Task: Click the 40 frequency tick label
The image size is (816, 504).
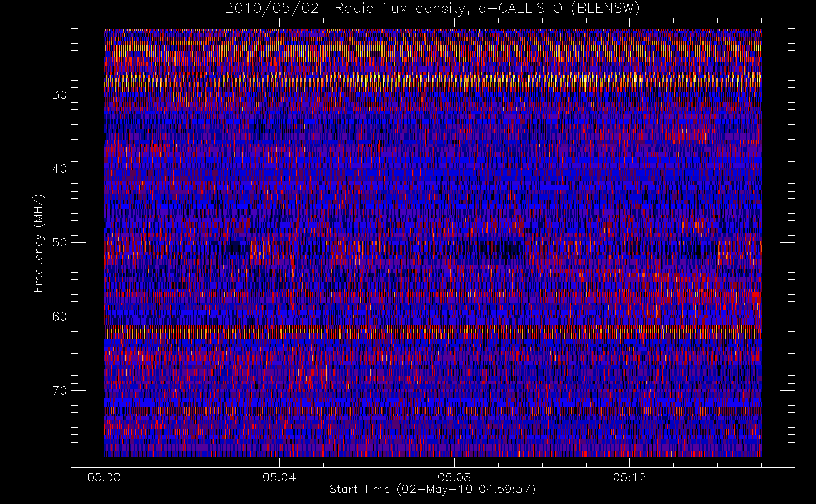Action: (x=60, y=169)
